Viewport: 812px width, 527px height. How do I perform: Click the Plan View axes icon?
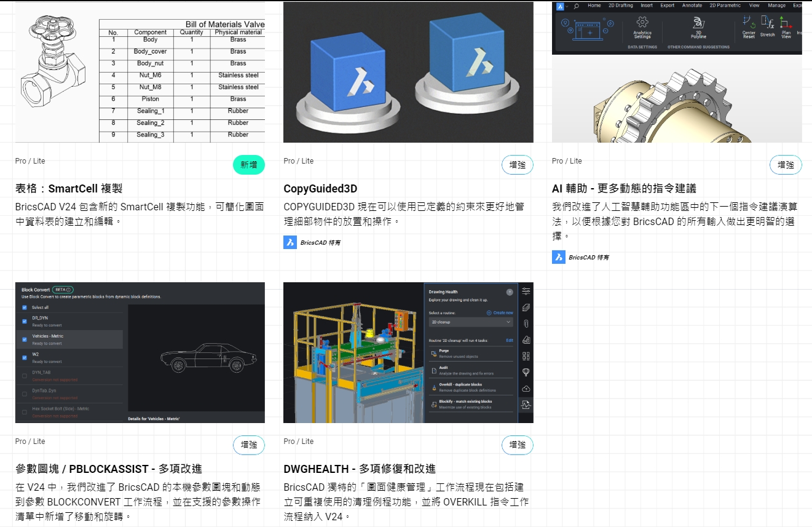click(786, 23)
